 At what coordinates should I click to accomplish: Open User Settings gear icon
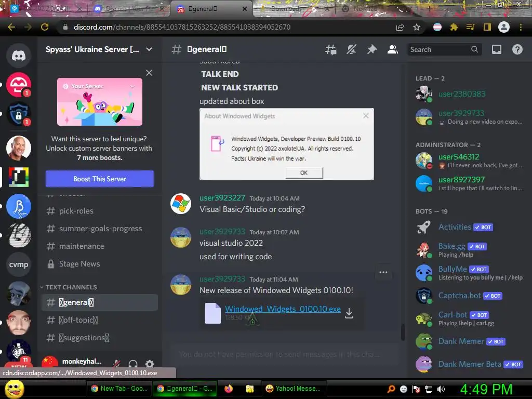point(150,364)
